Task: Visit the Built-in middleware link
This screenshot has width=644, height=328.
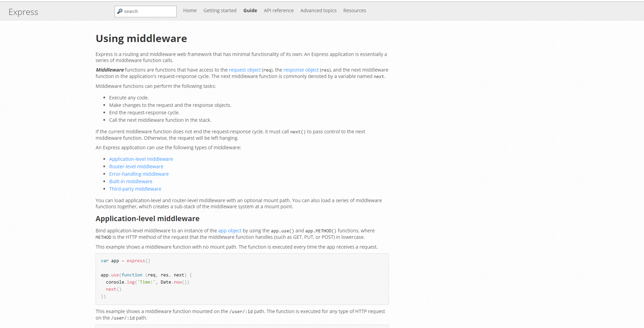Action: (x=131, y=181)
